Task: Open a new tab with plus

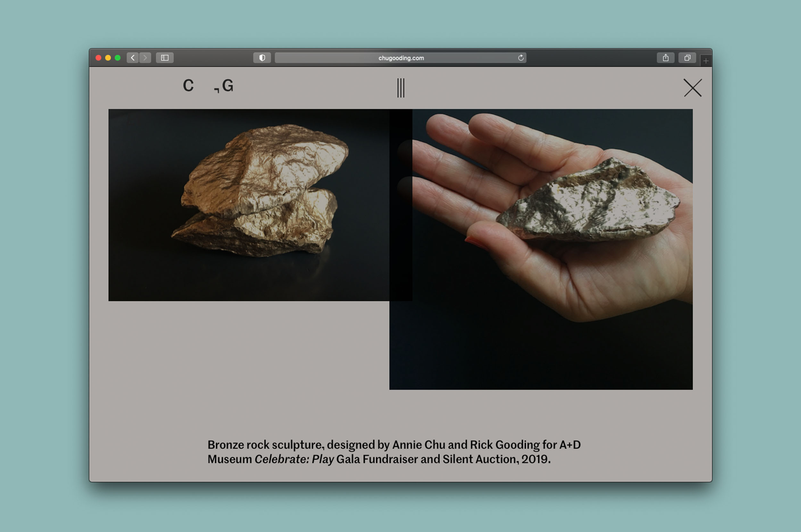Action: point(706,61)
